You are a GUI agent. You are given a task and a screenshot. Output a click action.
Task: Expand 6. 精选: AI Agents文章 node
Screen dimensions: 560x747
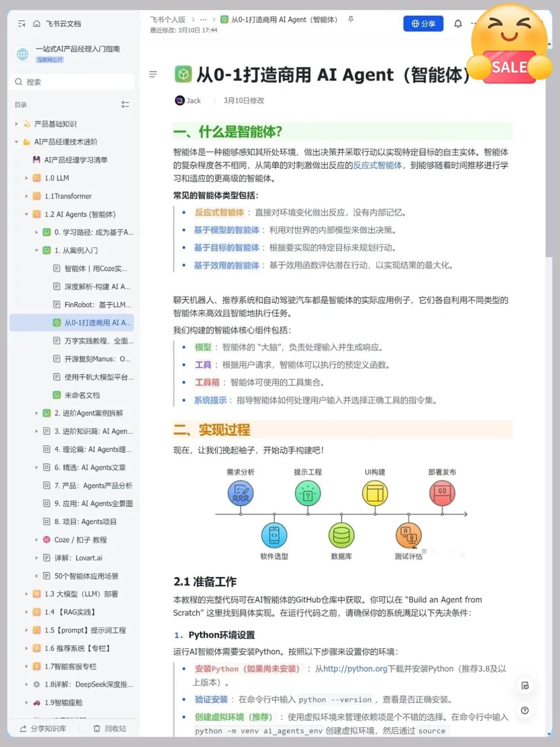tap(37, 467)
